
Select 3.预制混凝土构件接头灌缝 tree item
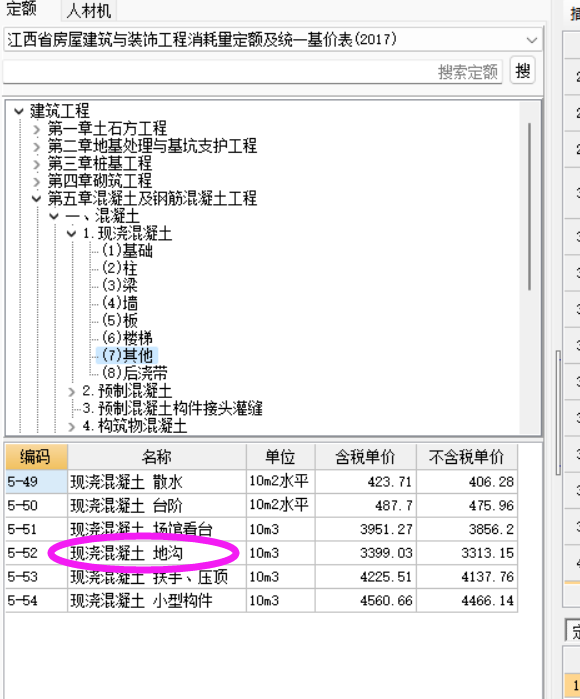pos(173,408)
